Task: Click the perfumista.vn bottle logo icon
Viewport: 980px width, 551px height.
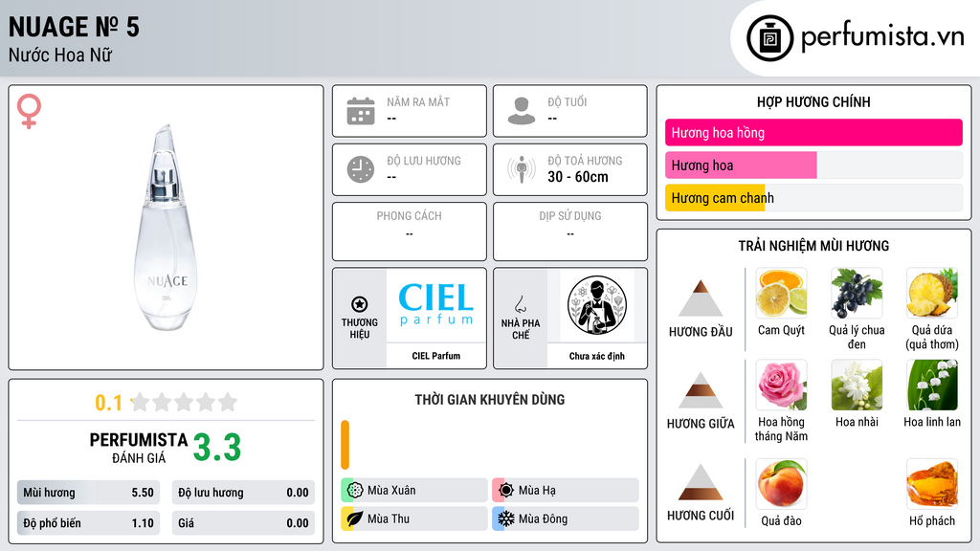Action: pyautogui.click(x=769, y=38)
